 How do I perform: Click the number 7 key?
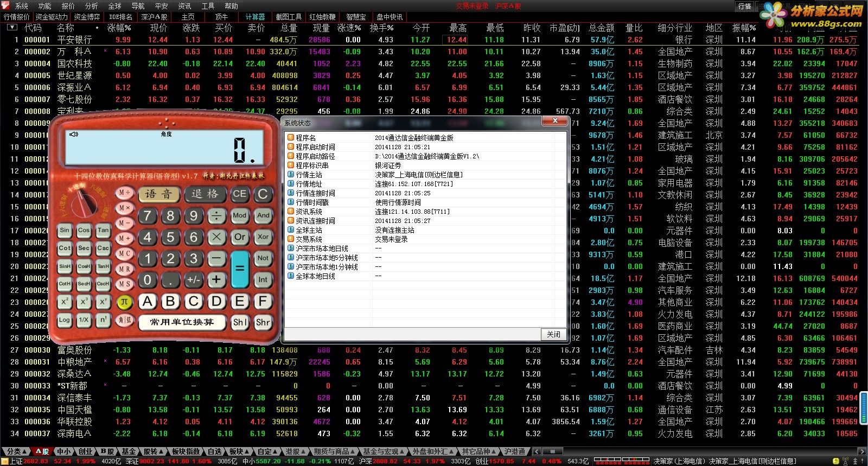click(x=148, y=216)
